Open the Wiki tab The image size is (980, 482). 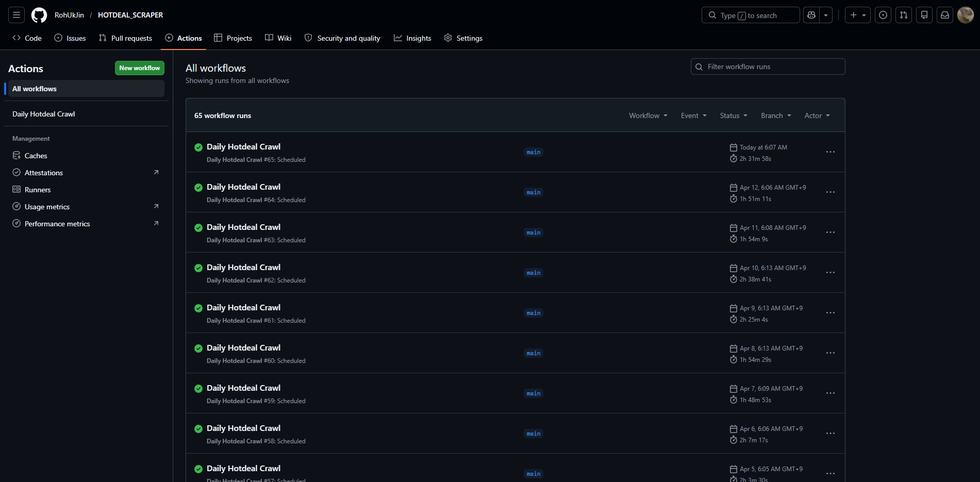(278, 38)
